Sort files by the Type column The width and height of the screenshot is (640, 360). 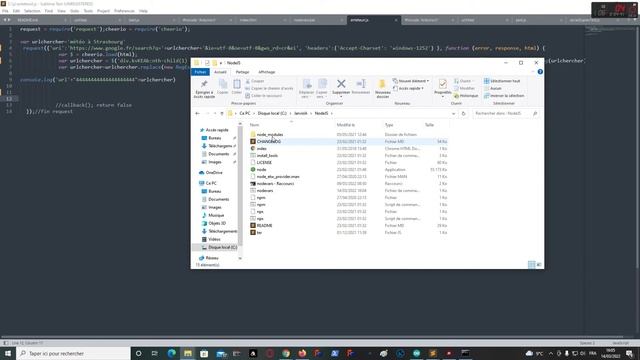point(389,125)
